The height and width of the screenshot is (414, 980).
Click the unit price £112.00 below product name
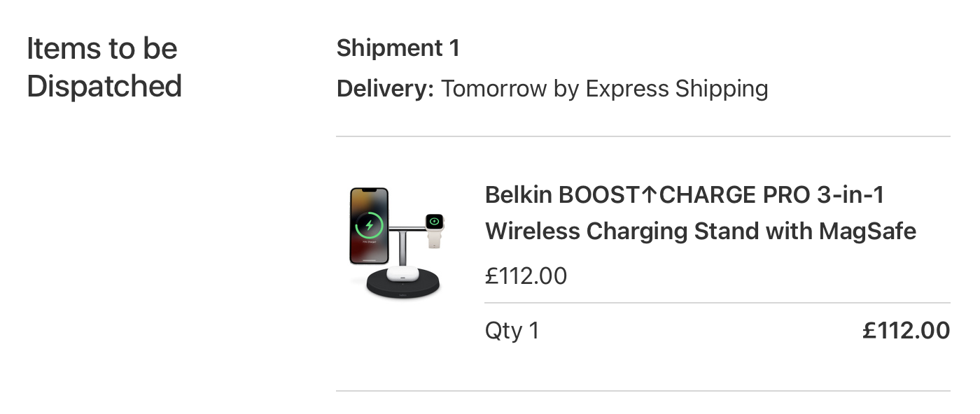(x=526, y=276)
